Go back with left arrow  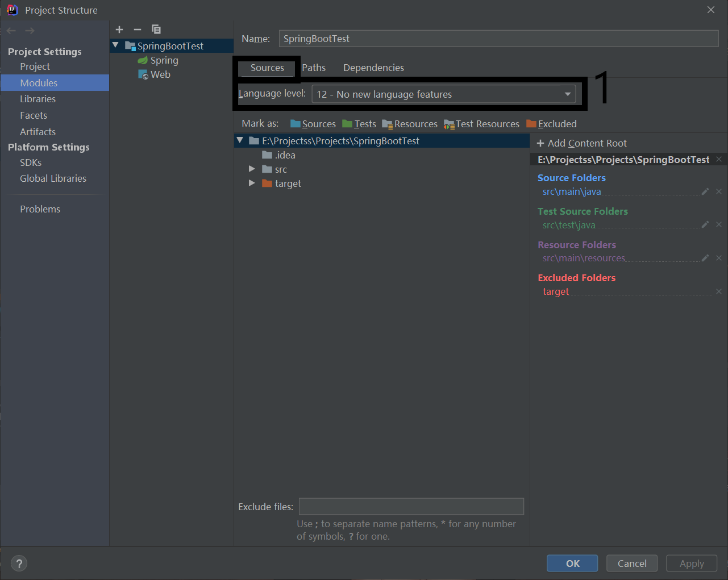pos(11,31)
